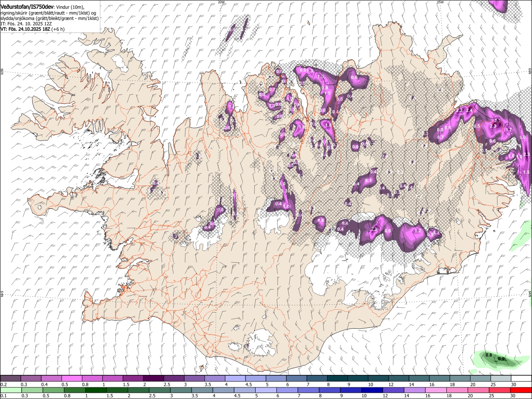Pick the lavender snow swatch for 4–4.5

tap(235, 378)
